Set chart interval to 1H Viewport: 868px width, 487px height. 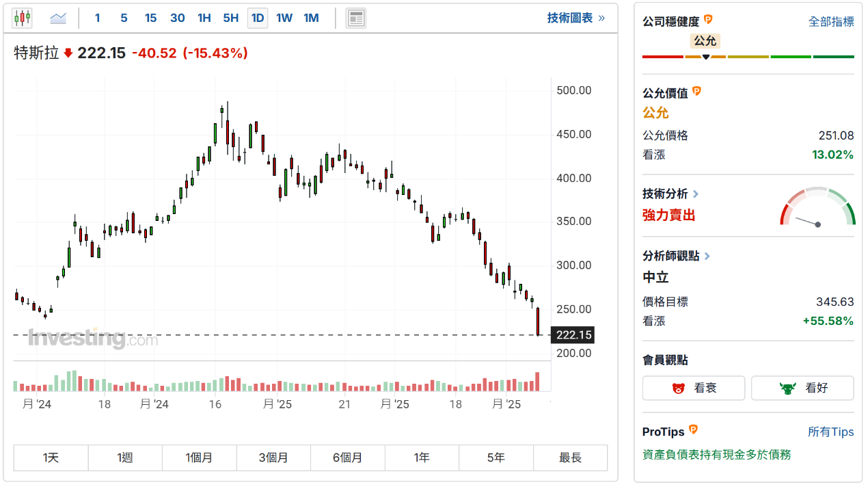point(204,18)
